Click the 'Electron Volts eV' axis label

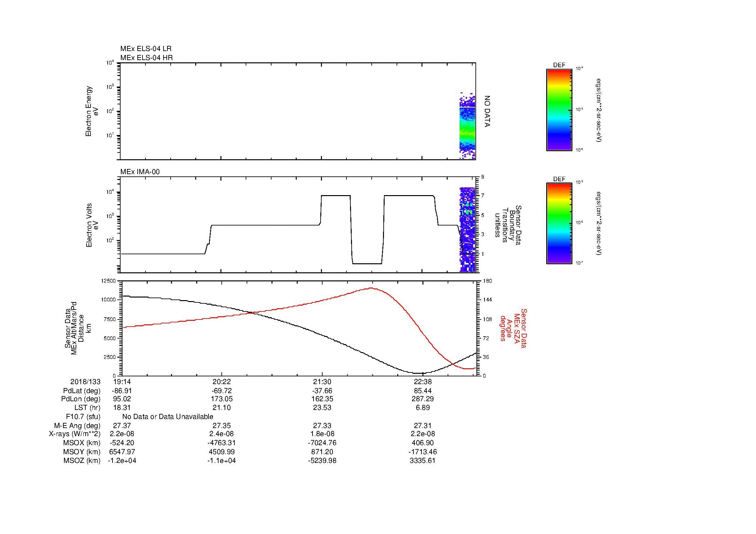pos(92,225)
